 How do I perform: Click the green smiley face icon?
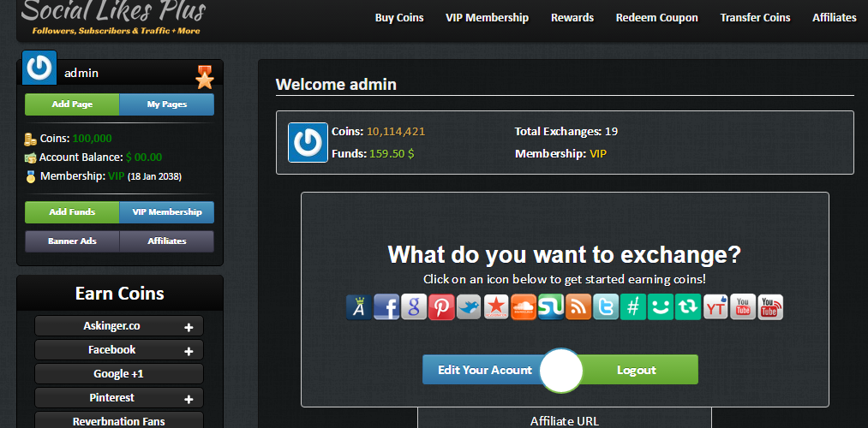(661, 307)
